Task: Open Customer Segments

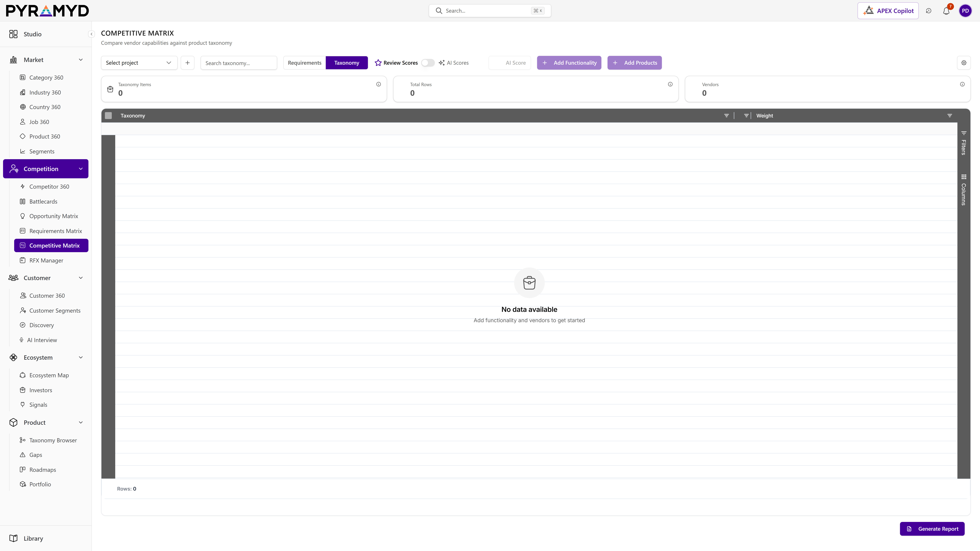Action: coord(55,311)
